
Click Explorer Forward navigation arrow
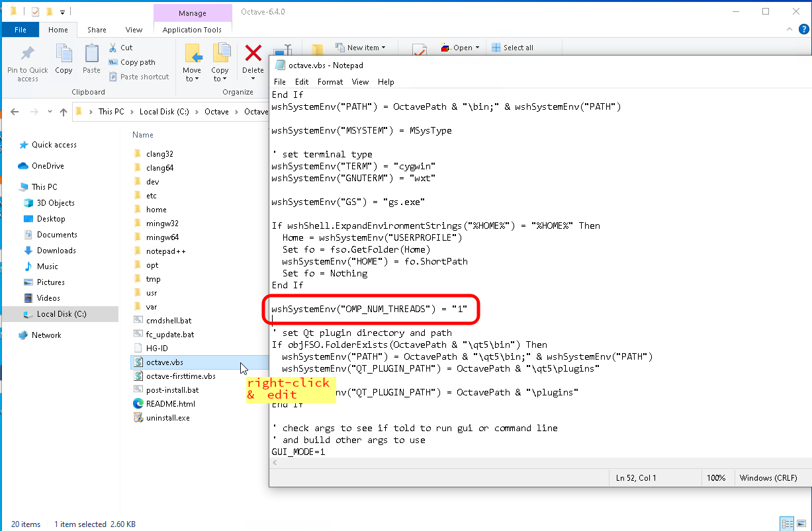(34, 112)
